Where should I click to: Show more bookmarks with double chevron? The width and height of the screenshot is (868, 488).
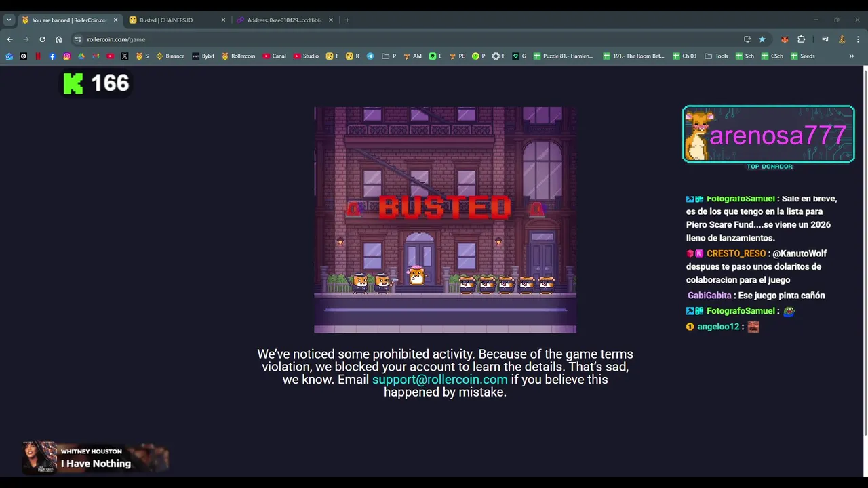pyautogui.click(x=851, y=56)
